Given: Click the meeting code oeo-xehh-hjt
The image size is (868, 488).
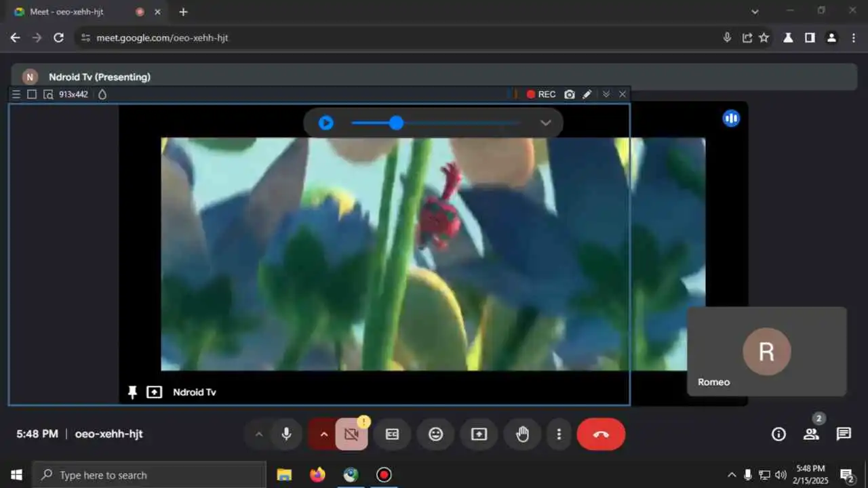Looking at the screenshot, I should pos(108,434).
